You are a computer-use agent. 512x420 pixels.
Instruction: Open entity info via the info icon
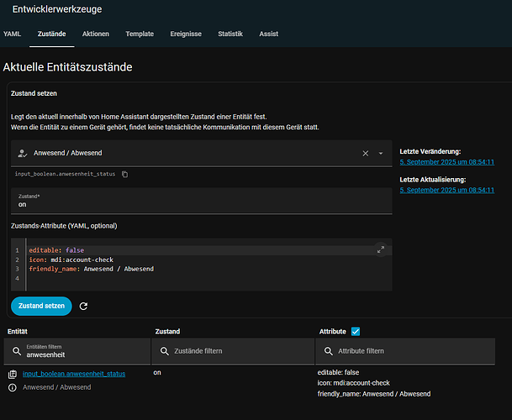12,387
